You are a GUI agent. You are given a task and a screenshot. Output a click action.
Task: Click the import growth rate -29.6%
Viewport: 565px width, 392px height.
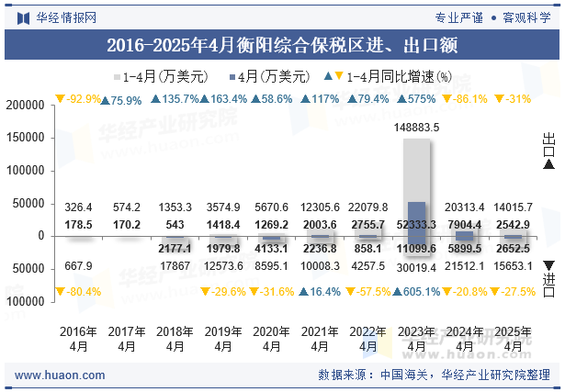228,292
